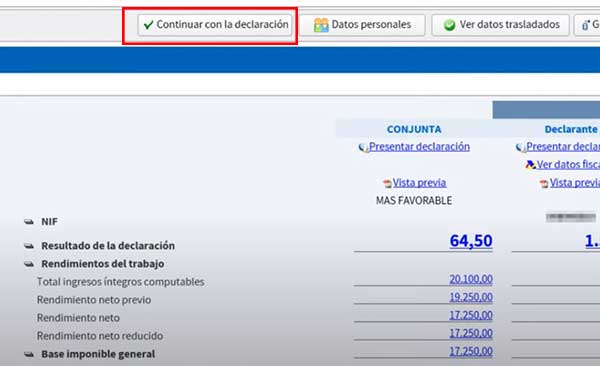Select the Declarante column header
This screenshot has width=600, height=366.
(571, 129)
